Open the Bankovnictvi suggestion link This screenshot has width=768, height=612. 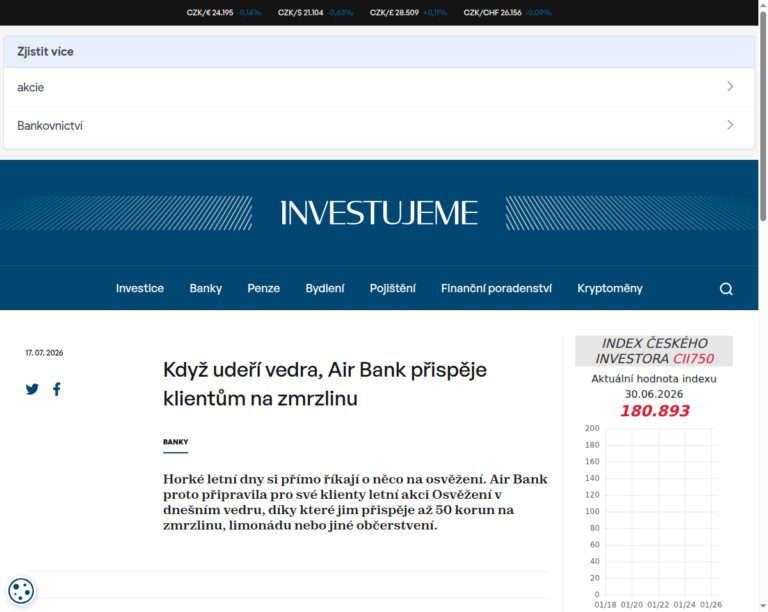(379, 126)
